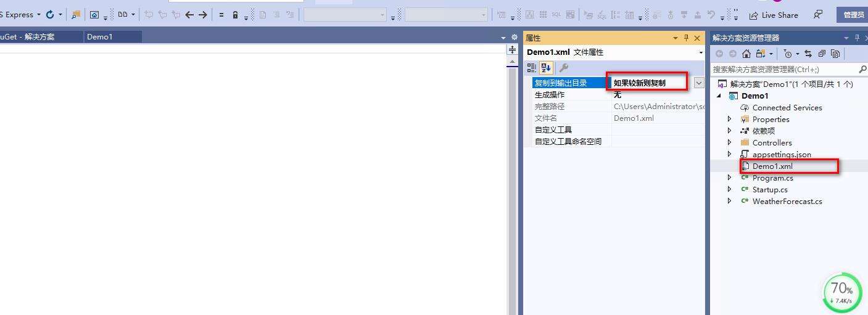Screen dimensions: 868x315
Task: Click the feedback icon beside Live Share
Action: coord(818,15)
